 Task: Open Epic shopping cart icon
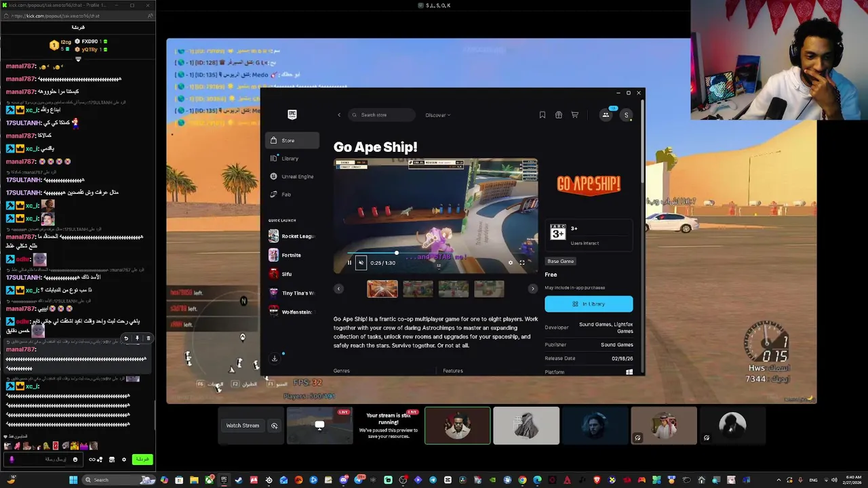coord(575,115)
